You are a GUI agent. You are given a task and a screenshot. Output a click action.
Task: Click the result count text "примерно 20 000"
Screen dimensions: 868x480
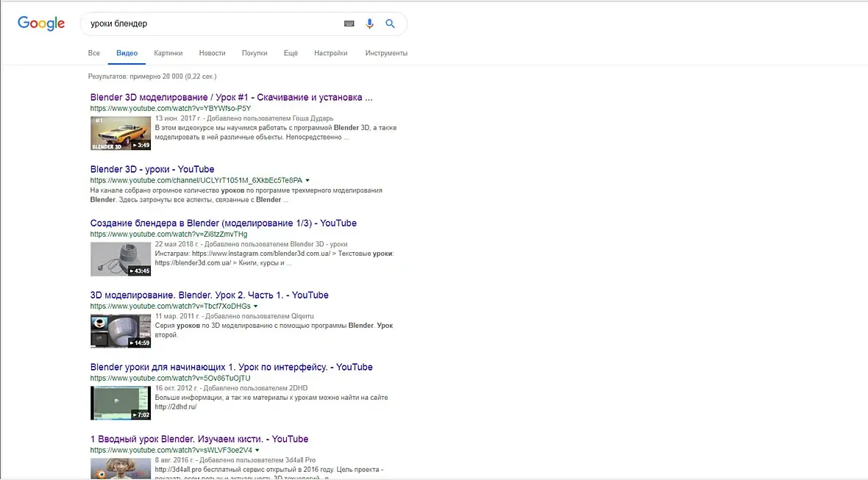[x=156, y=76]
